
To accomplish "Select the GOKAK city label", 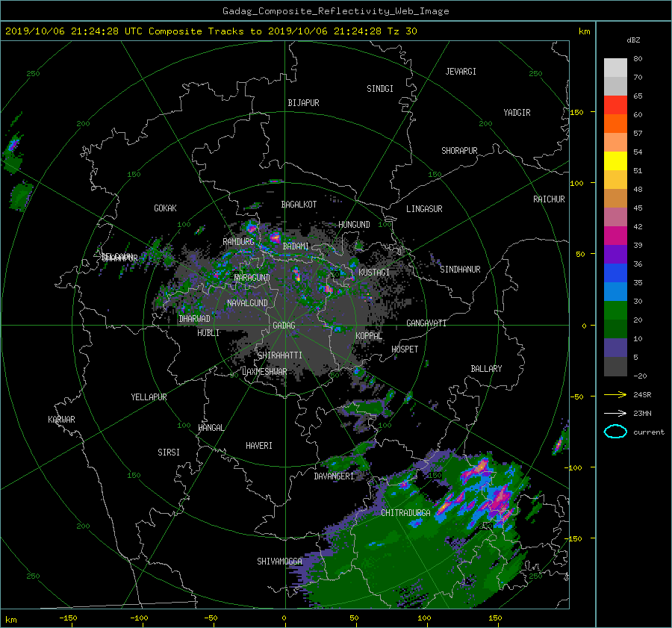I will 166,208.
